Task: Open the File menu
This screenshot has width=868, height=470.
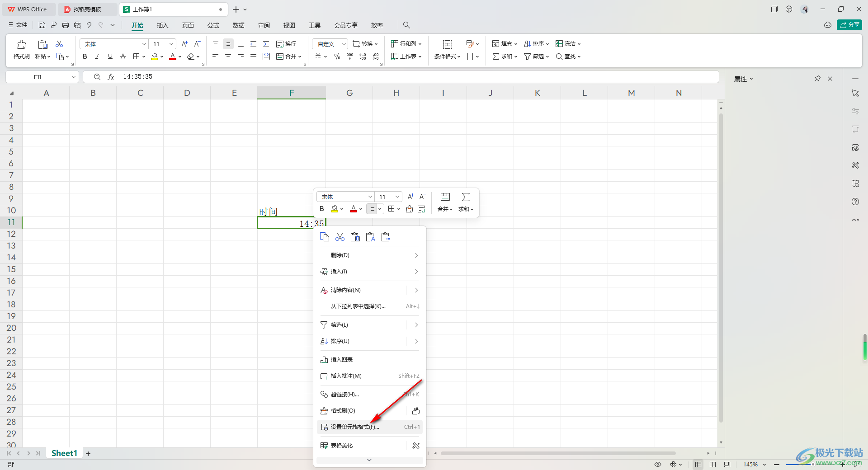Action: [18, 25]
